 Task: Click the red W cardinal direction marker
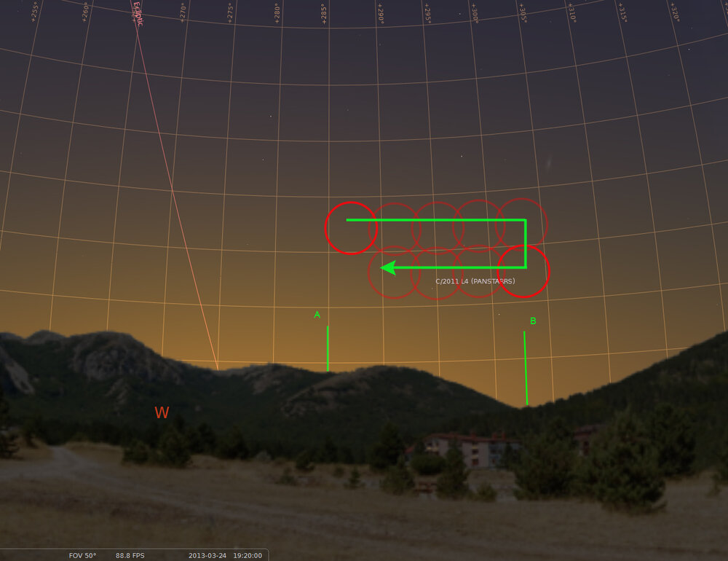(162, 413)
